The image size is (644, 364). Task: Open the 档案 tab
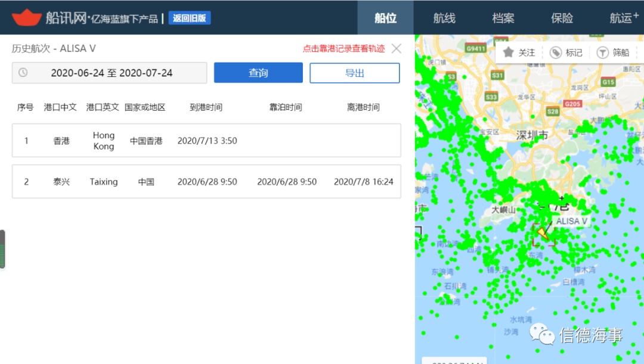coord(503,18)
